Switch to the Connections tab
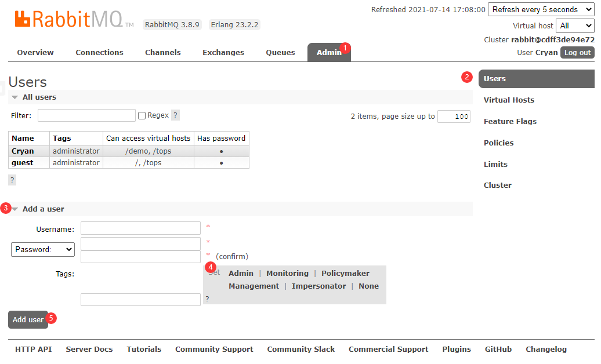 coord(99,53)
